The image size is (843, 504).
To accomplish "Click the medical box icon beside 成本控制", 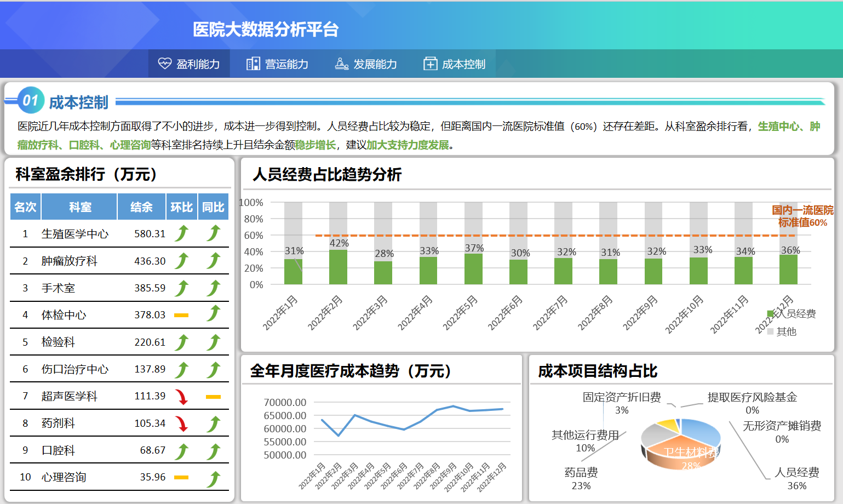I will pos(430,64).
